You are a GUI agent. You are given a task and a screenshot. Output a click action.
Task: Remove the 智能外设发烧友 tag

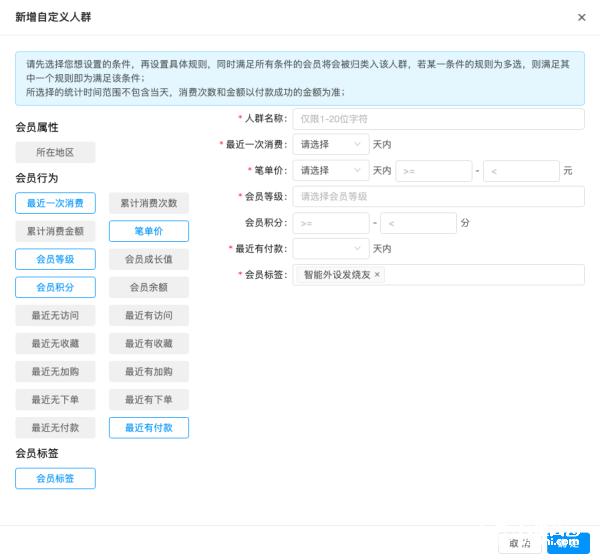pyautogui.click(x=377, y=275)
